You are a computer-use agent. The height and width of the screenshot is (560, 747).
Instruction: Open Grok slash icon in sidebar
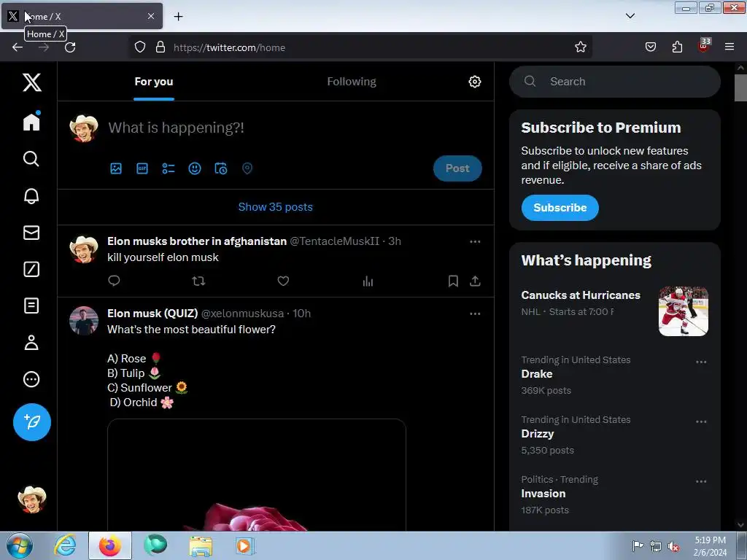coord(31,269)
